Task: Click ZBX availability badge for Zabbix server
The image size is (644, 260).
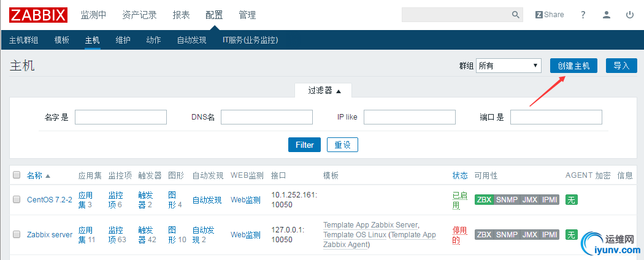Action: click(x=484, y=234)
